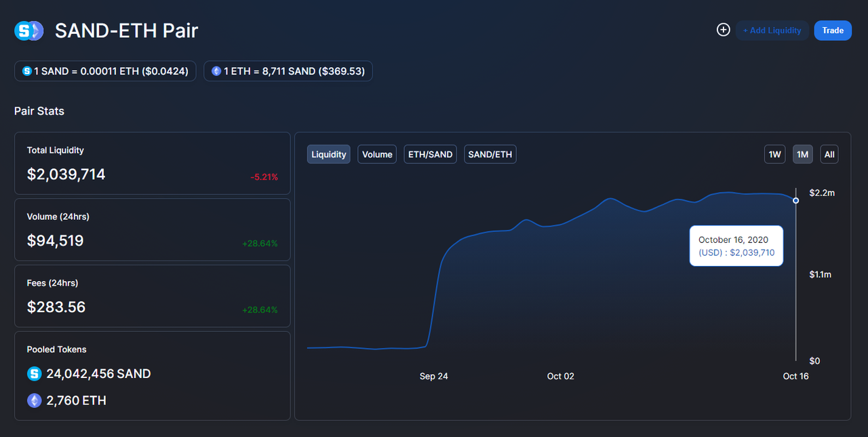
Task: Click the Oct 02 axis label
Action: [x=561, y=376]
